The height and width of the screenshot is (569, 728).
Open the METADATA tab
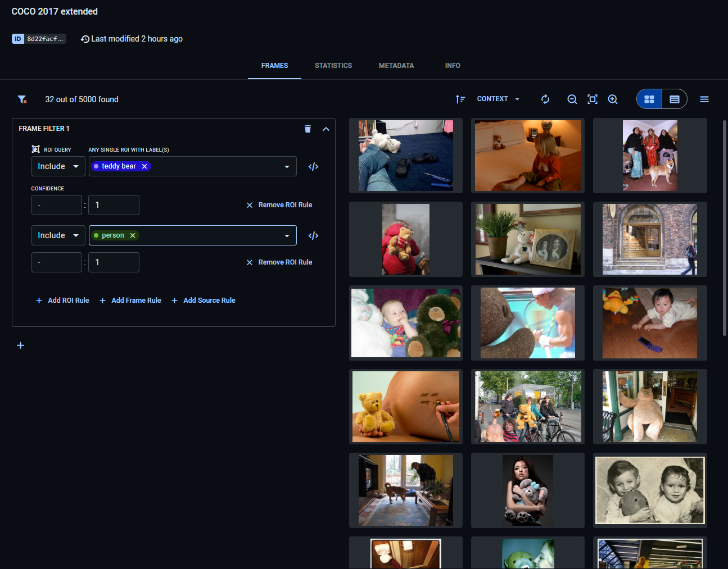click(396, 66)
